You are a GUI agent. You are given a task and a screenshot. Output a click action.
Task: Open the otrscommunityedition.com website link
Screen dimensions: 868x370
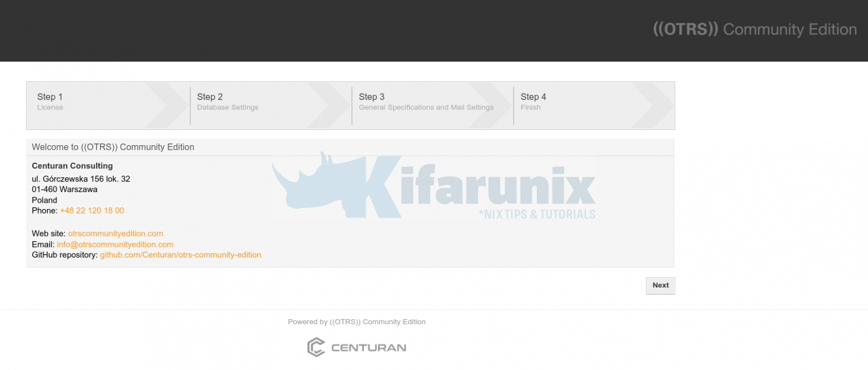click(115, 233)
